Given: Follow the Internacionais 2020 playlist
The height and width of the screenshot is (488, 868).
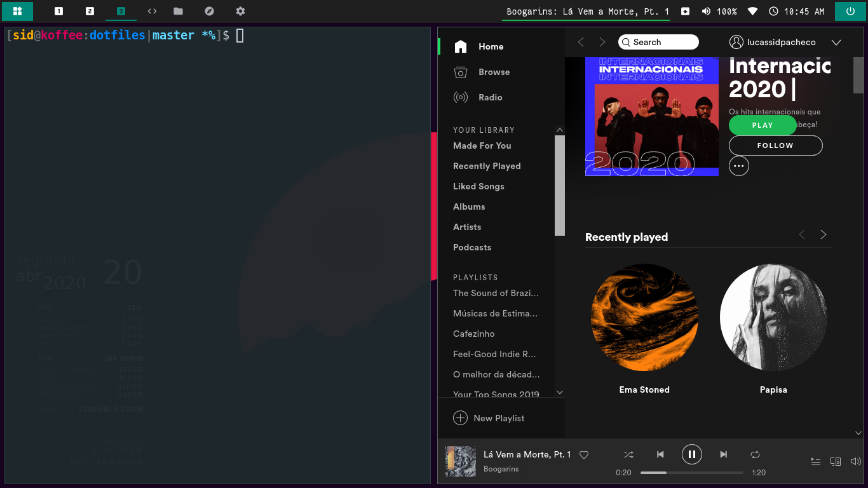Looking at the screenshot, I should tap(775, 146).
